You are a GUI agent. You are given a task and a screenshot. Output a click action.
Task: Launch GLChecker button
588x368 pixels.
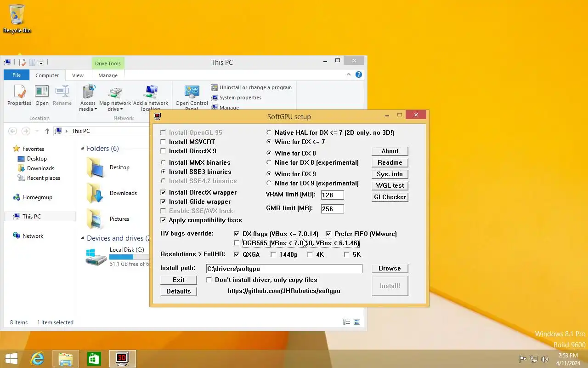390,197
